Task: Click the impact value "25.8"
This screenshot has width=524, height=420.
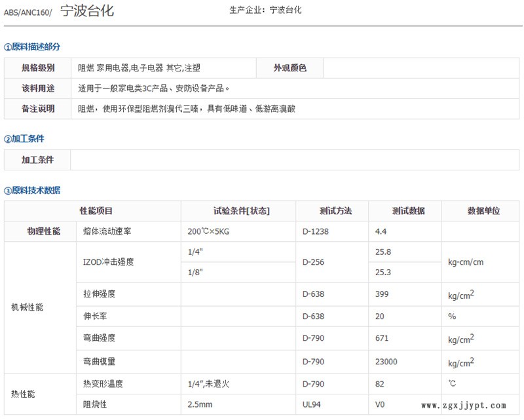Action: click(383, 252)
